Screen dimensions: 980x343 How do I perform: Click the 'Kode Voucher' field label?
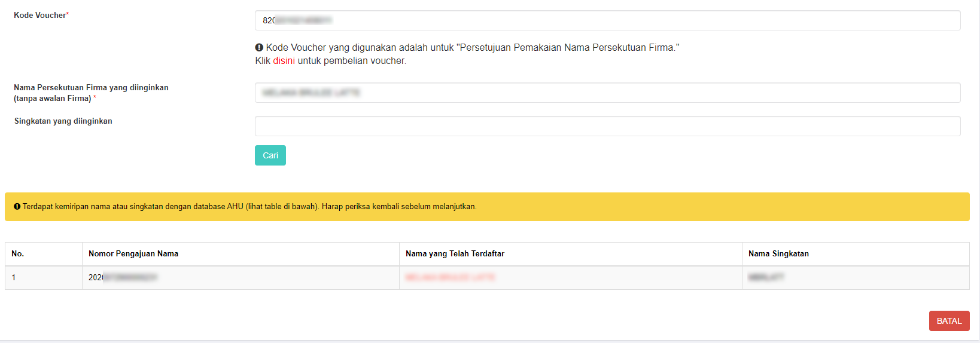click(x=41, y=16)
